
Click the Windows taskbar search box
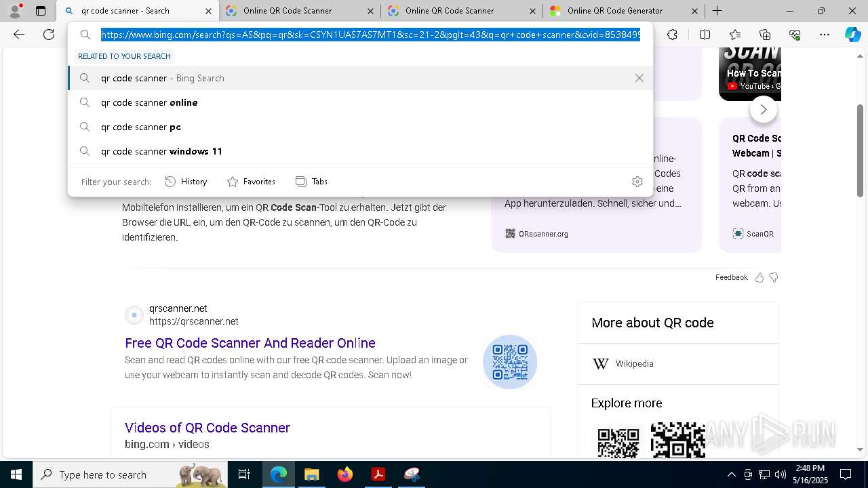point(130,474)
